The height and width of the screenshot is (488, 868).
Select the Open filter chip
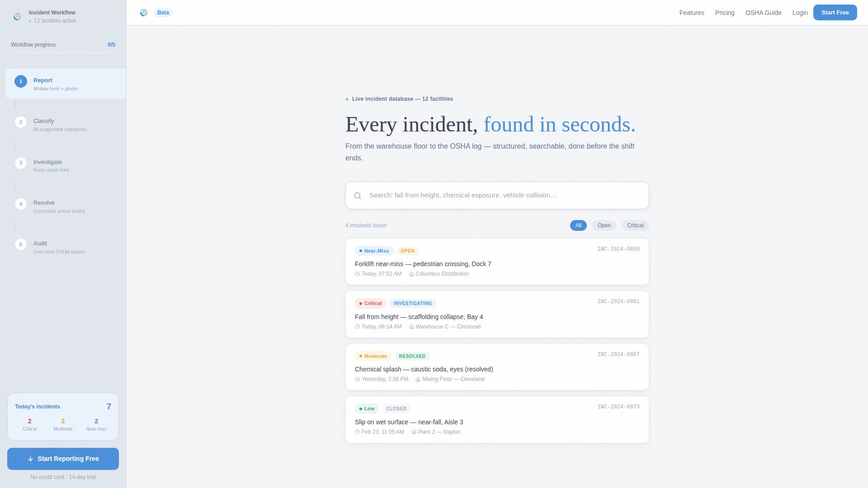[604, 225]
